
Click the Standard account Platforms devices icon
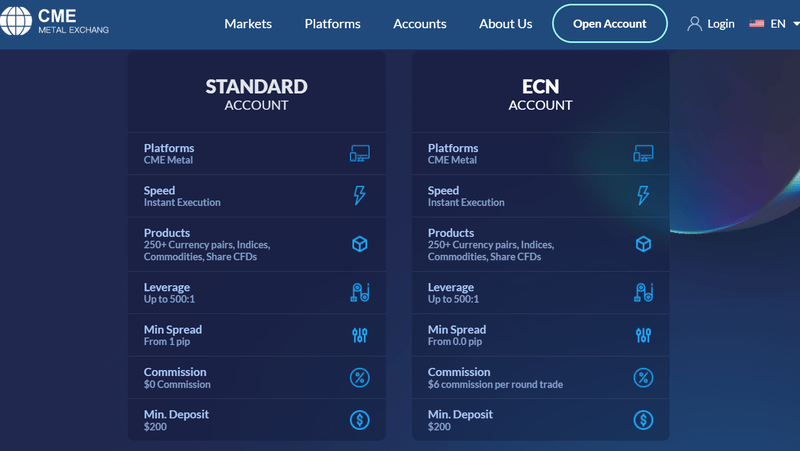[360, 153]
